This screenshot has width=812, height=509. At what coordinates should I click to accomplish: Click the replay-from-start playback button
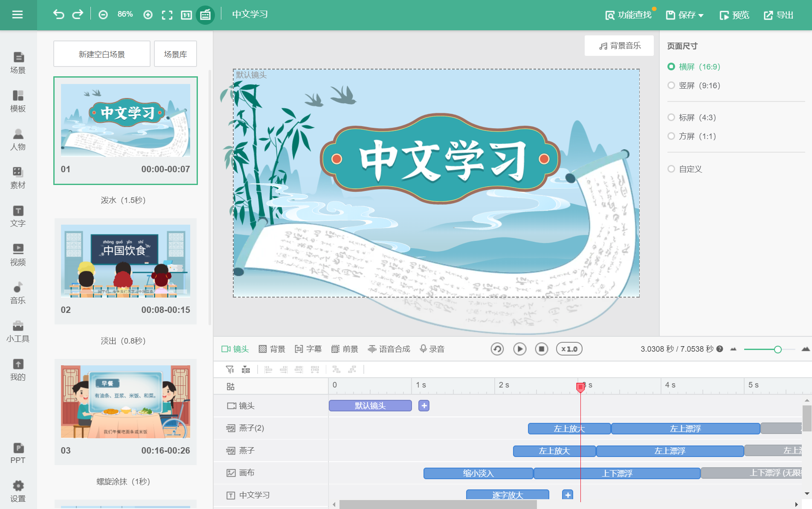point(497,349)
